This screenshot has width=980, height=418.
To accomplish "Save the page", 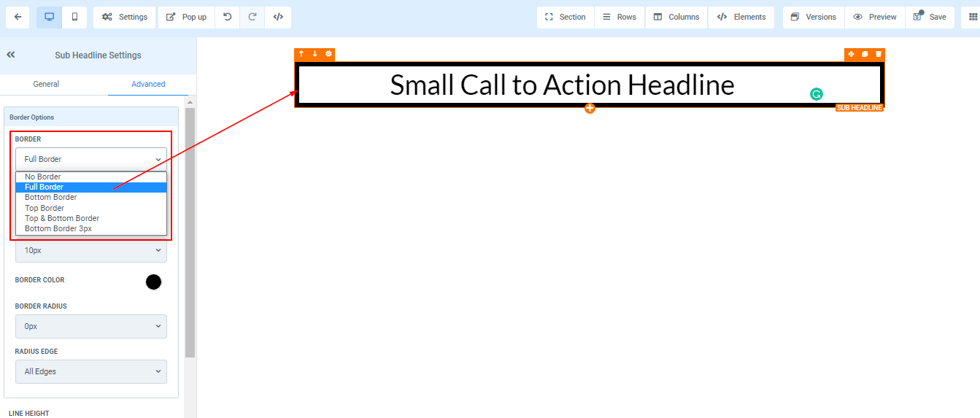I will point(930,17).
